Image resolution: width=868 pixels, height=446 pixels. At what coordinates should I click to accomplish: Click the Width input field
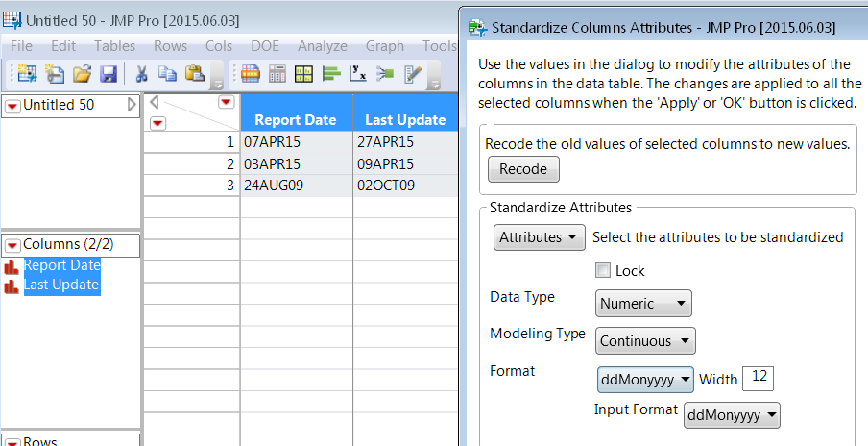click(758, 378)
